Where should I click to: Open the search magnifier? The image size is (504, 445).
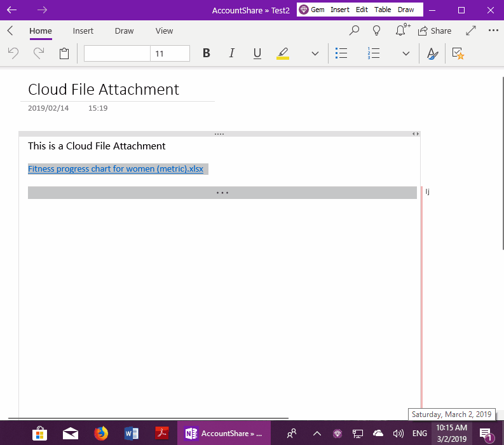pyautogui.click(x=354, y=31)
